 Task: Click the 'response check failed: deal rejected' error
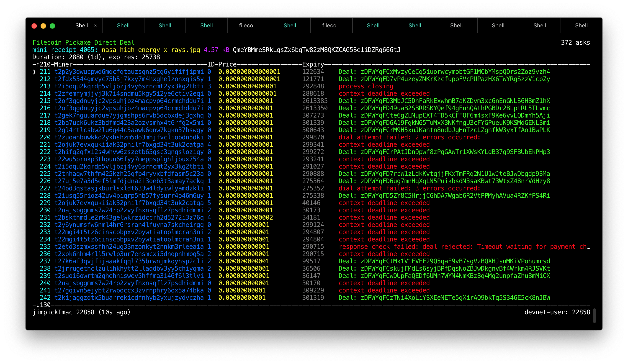[x=464, y=247]
